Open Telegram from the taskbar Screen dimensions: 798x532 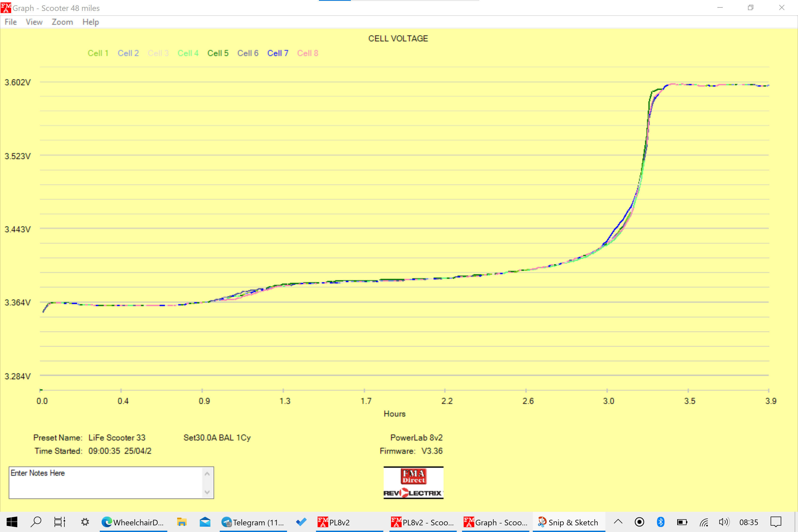pos(253,522)
